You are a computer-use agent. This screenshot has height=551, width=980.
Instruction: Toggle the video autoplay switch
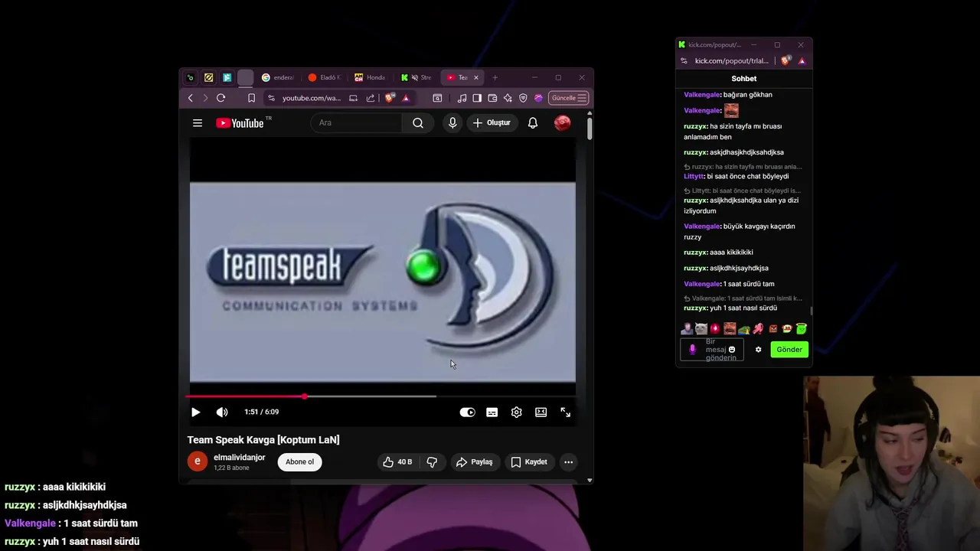pos(467,412)
